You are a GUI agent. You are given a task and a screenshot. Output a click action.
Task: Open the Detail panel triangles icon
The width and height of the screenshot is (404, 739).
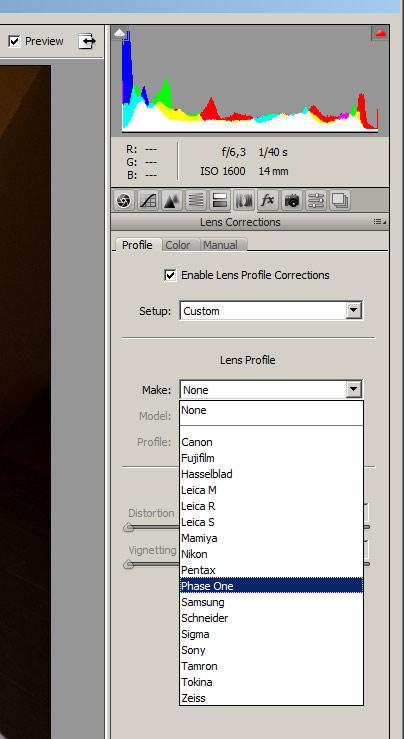(172, 201)
